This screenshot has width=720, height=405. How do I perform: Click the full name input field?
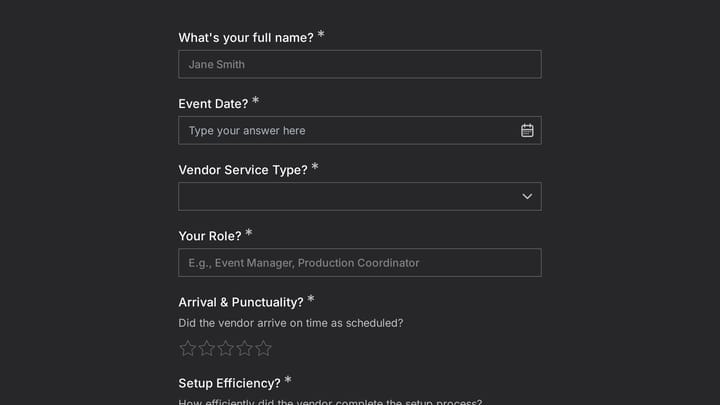click(360, 64)
